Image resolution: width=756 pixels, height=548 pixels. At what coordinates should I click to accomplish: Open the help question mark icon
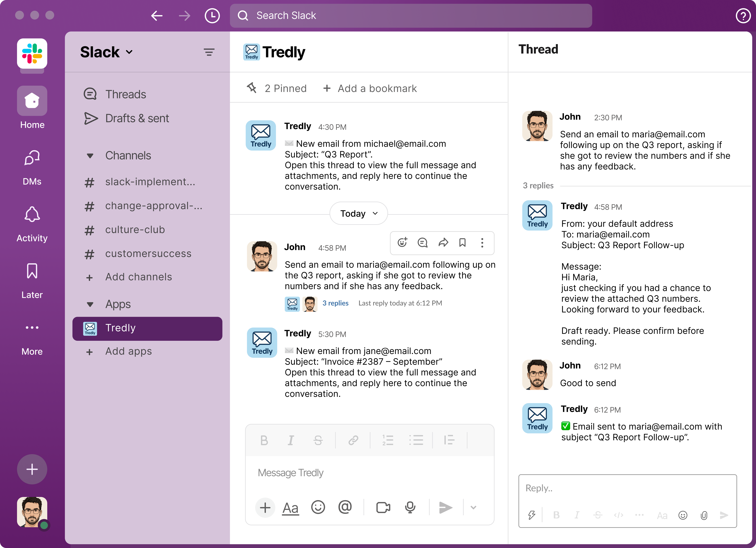tap(743, 16)
